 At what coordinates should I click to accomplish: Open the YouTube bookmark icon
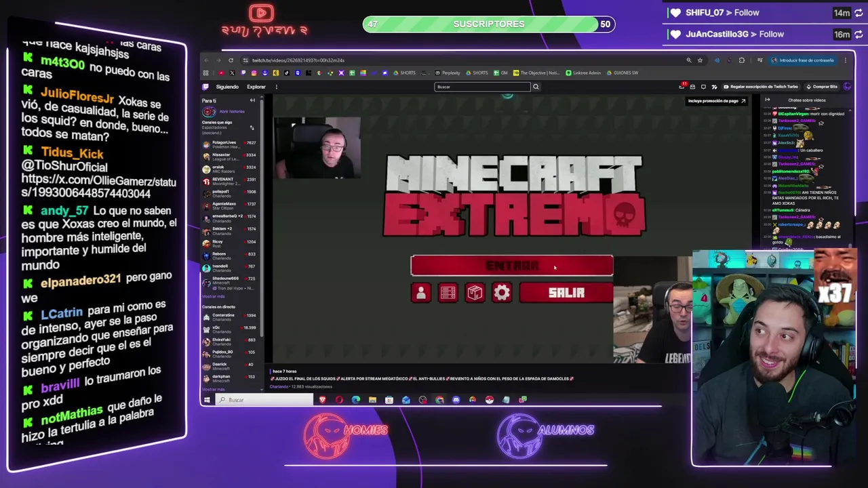click(x=222, y=73)
